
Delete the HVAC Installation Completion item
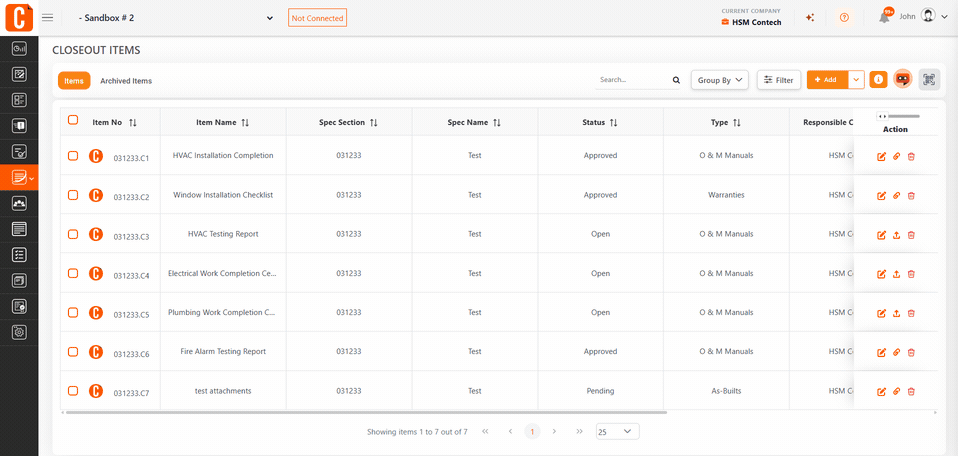tap(911, 156)
